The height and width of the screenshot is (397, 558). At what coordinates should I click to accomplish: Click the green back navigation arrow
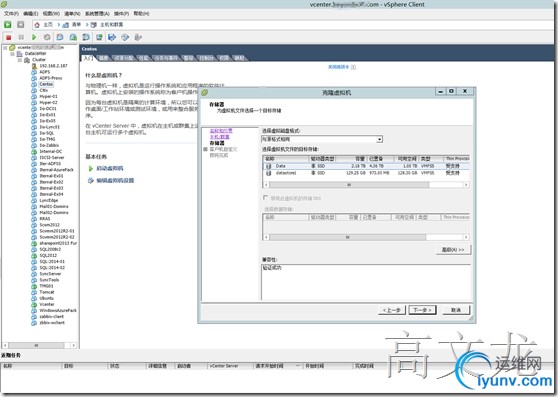7,25
